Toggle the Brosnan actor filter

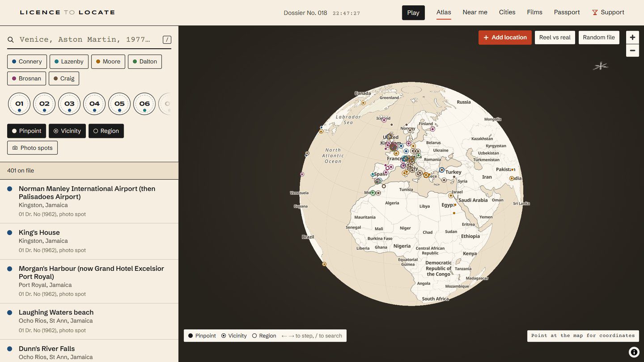(x=26, y=79)
